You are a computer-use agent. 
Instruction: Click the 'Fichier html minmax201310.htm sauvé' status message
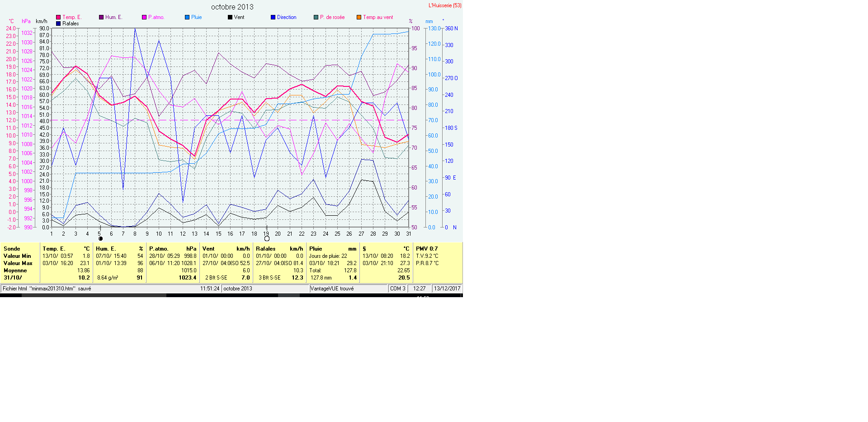47,289
